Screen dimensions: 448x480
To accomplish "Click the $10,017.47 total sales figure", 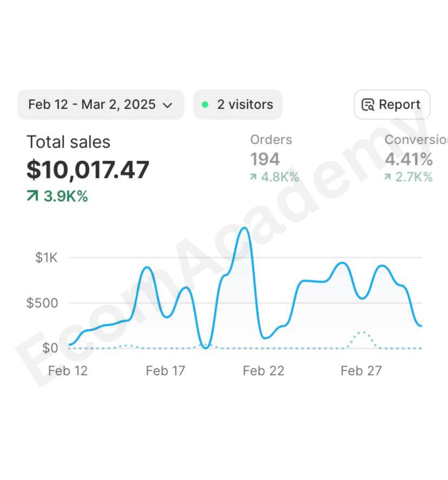I will tap(88, 170).
